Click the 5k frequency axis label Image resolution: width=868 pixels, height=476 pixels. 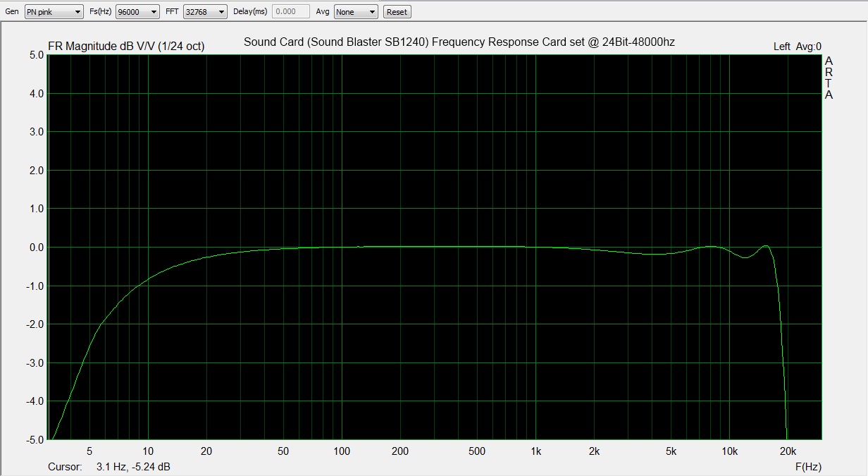click(671, 451)
